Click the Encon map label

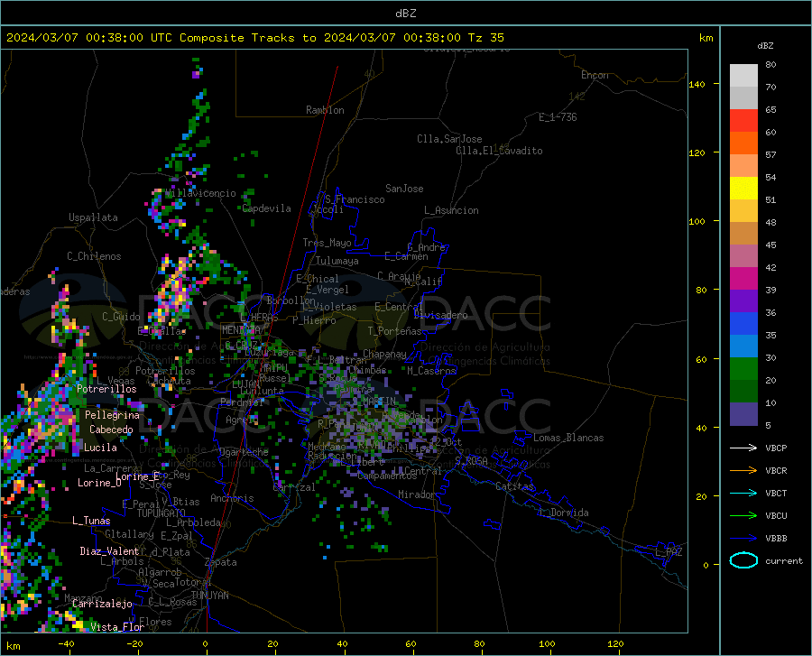coord(595,75)
